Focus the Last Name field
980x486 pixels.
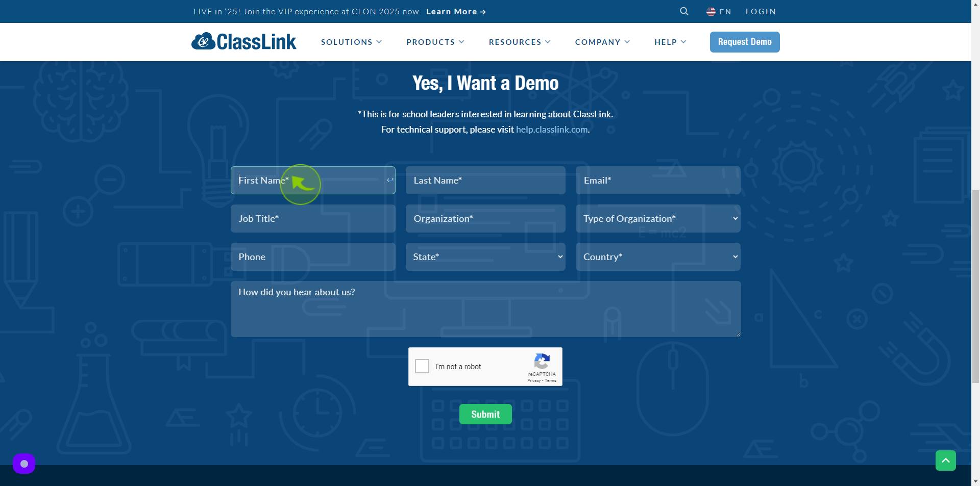tap(485, 180)
